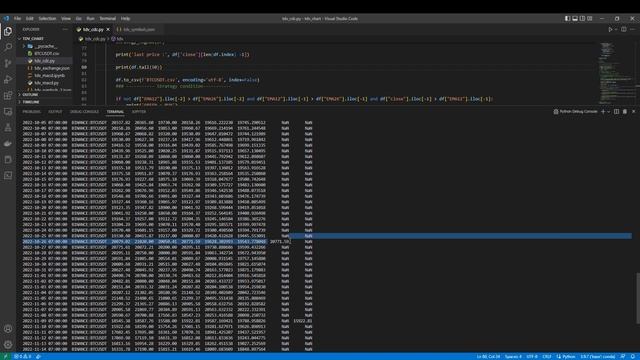Open the Docker view in activity bar
The image size is (640, 360).
point(8,143)
